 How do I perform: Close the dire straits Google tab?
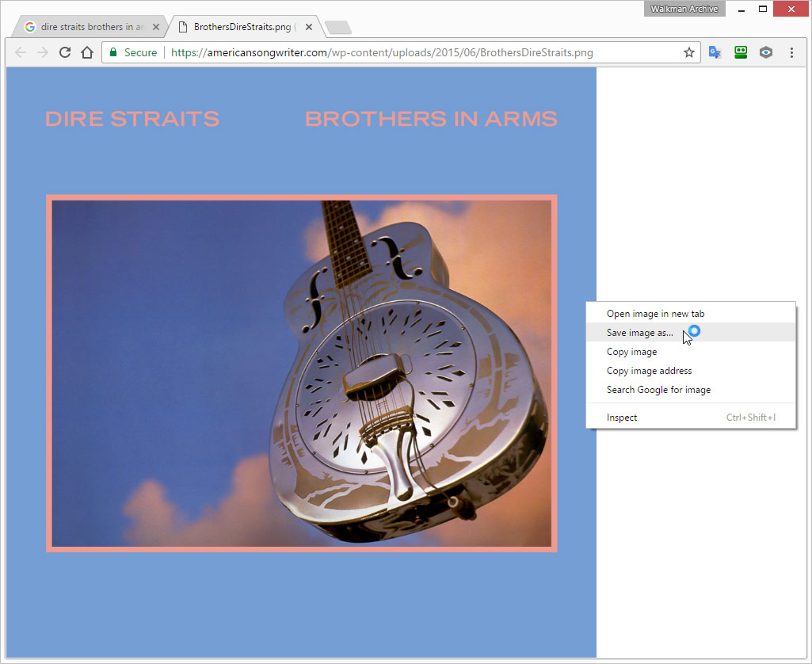(156, 27)
